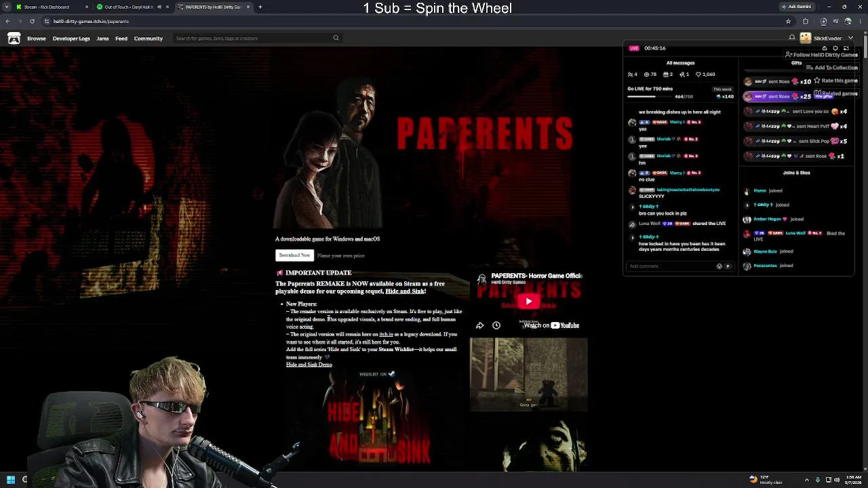Screen dimensions: 868x488
Task: Click the search magnifier icon on itch.io
Action: click(x=336, y=38)
